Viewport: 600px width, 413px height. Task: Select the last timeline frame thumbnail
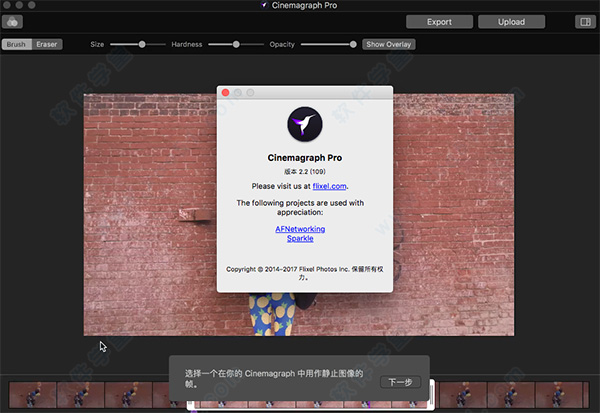tap(559, 395)
